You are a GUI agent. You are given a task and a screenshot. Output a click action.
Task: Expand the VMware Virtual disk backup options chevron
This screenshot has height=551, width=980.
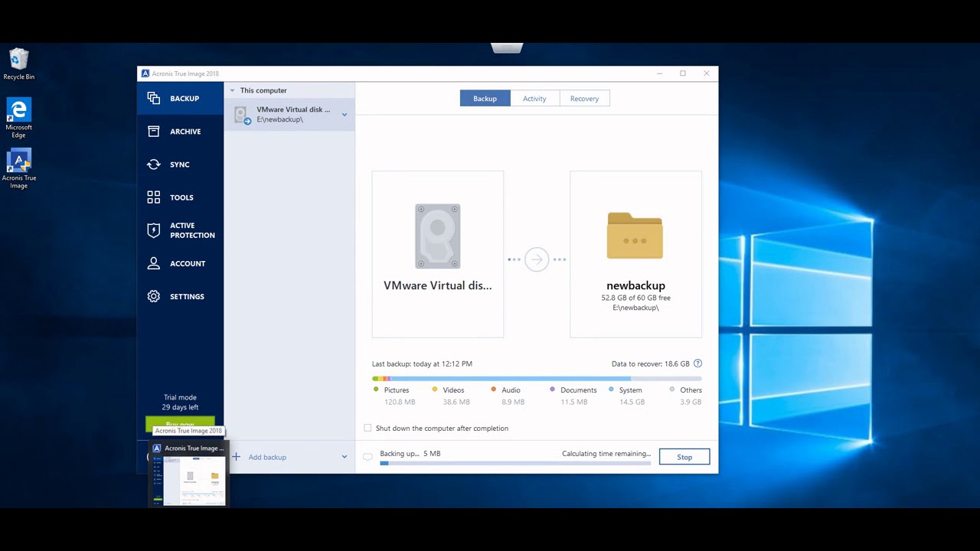point(345,115)
